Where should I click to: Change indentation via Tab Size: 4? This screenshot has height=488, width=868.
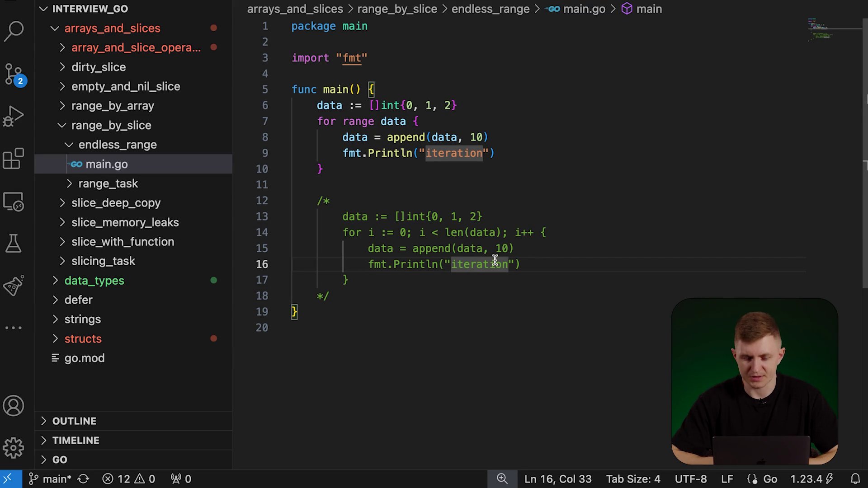(x=633, y=479)
